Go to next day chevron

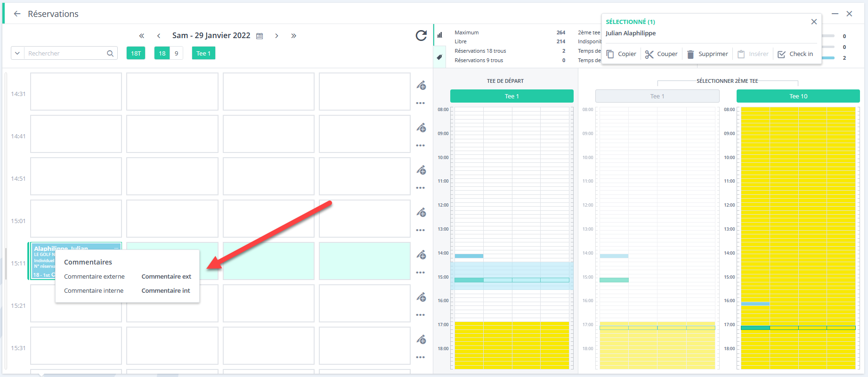coord(276,36)
